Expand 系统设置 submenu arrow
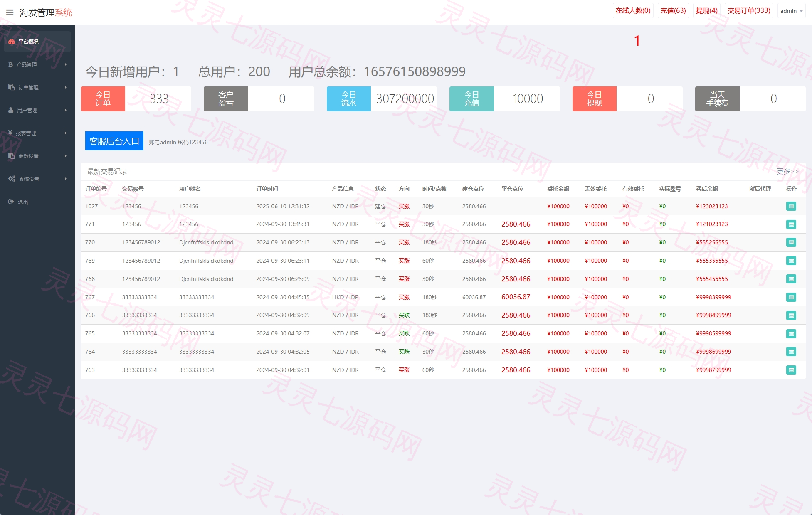Screen dimensions: 812x515 pos(66,179)
